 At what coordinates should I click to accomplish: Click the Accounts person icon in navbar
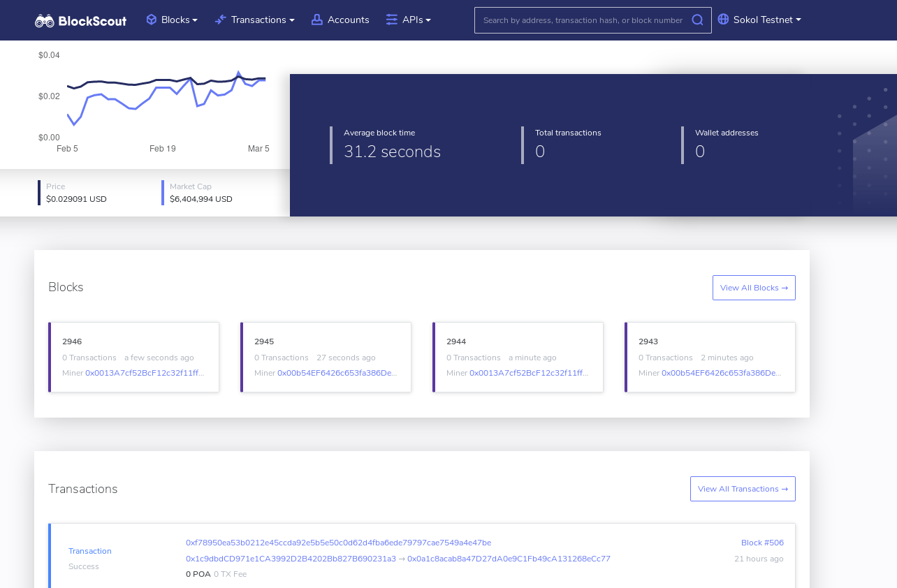click(317, 20)
